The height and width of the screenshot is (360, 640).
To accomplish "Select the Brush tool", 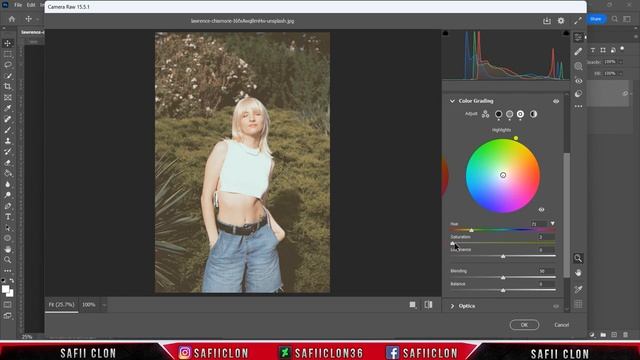I will [x=7, y=130].
